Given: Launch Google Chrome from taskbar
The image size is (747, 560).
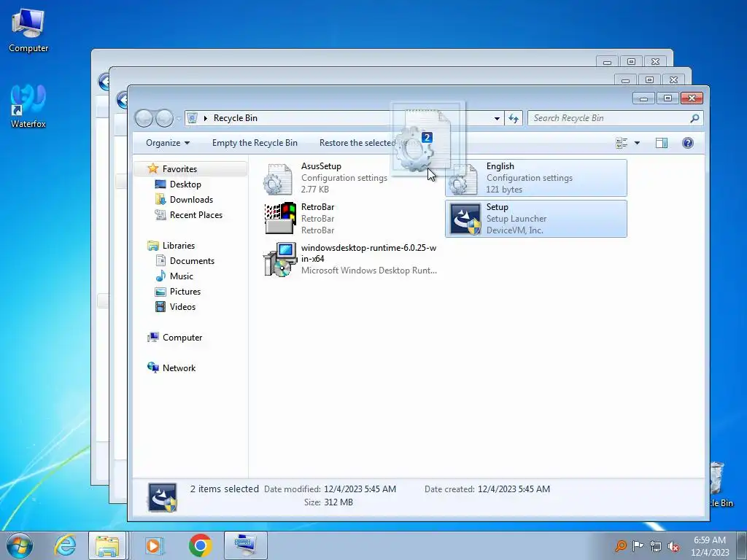Looking at the screenshot, I should (200, 545).
